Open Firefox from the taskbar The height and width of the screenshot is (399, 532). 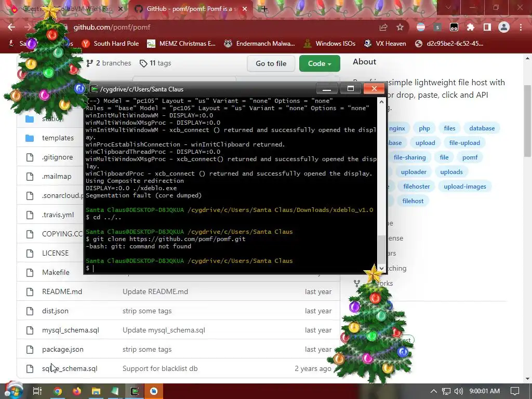point(77,391)
